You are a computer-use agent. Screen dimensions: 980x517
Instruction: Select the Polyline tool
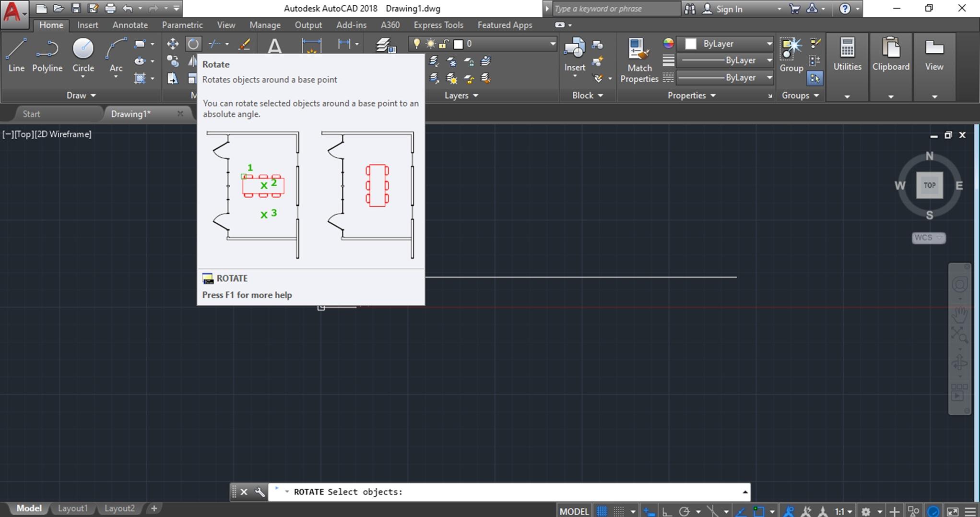click(x=47, y=55)
